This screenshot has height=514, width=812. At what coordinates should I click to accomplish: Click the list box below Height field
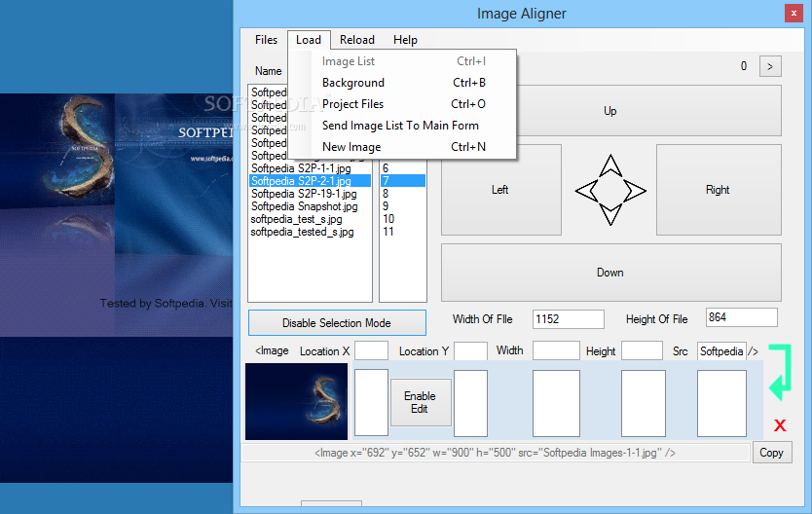click(644, 403)
